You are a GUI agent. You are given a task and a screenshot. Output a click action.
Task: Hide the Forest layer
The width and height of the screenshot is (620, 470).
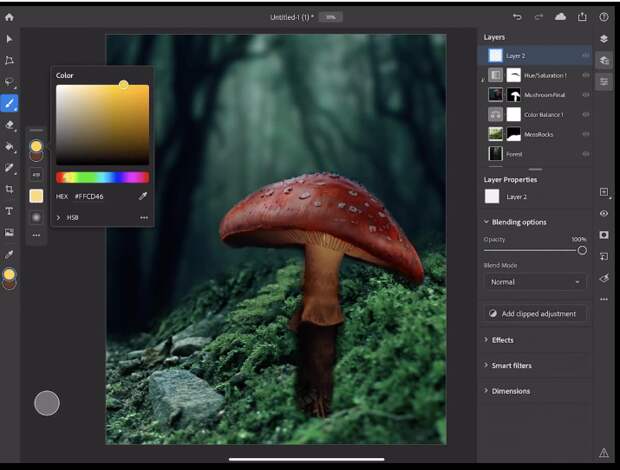click(x=585, y=154)
